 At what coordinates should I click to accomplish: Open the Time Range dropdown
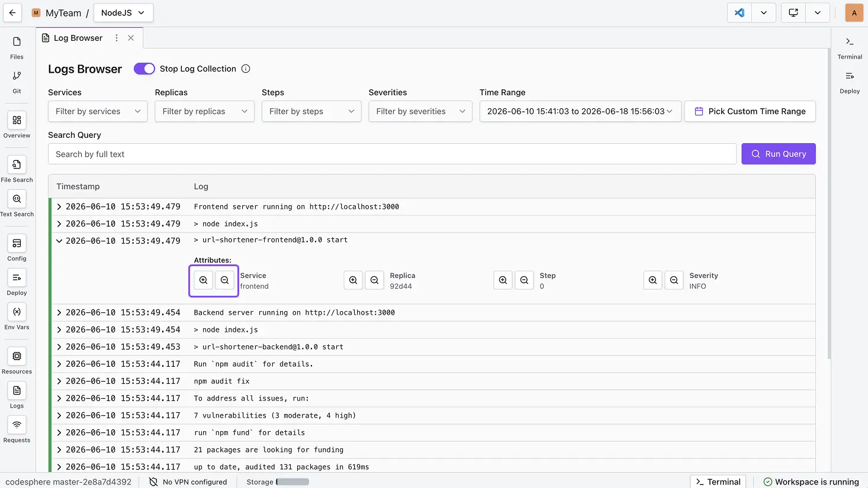tap(580, 111)
